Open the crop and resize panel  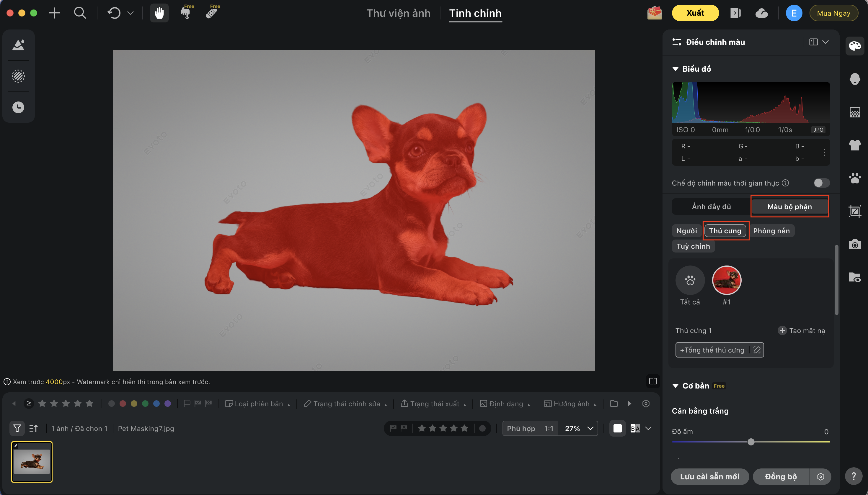(x=854, y=211)
